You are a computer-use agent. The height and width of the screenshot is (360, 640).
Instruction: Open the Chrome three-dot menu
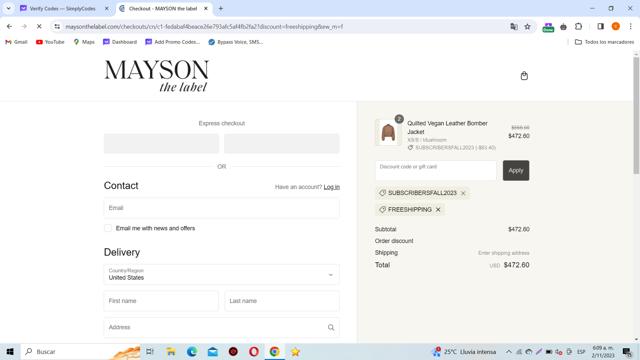(x=631, y=27)
